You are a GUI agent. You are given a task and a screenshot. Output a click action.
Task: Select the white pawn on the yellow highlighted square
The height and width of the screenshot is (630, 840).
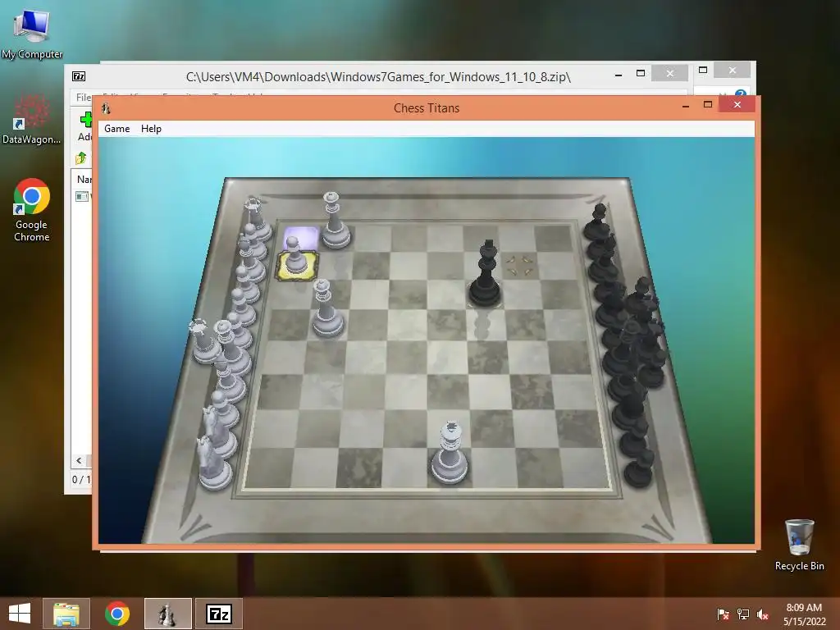click(x=294, y=257)
